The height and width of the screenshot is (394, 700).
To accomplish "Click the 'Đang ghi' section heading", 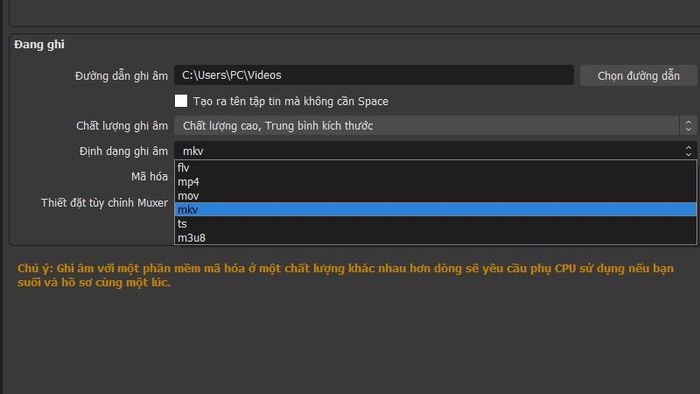I will (39, 45).
